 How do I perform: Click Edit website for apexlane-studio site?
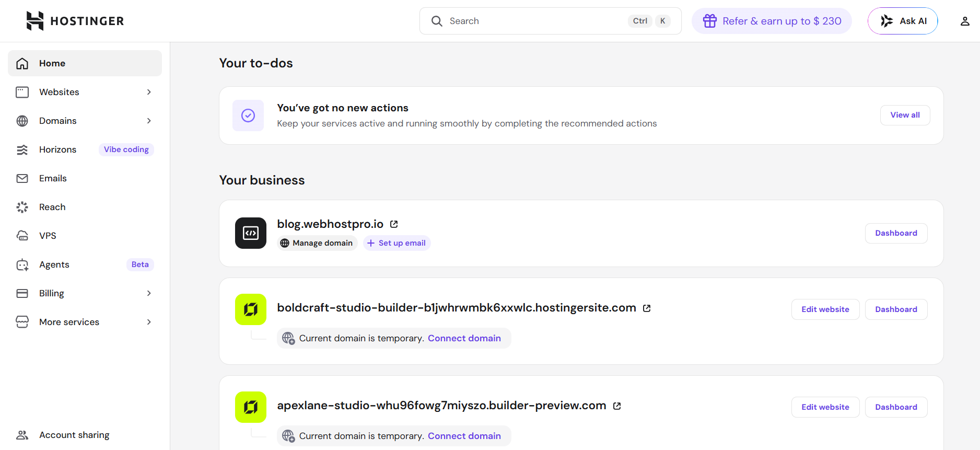[825, 407]
